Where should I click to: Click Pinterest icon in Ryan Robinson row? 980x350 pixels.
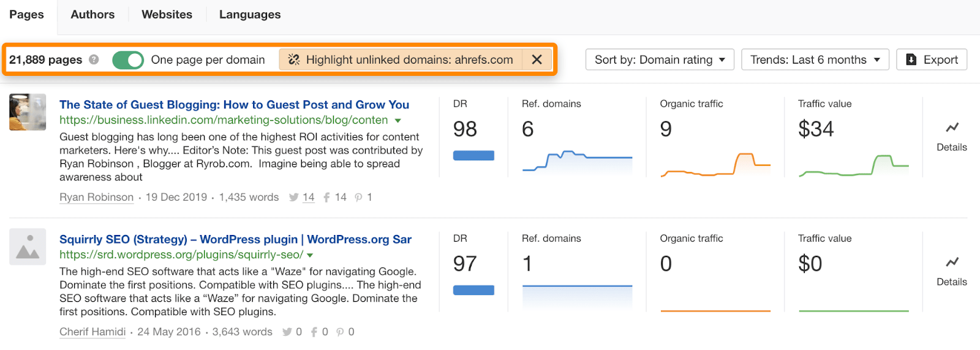pyautogui.click(x=358, y=197)
